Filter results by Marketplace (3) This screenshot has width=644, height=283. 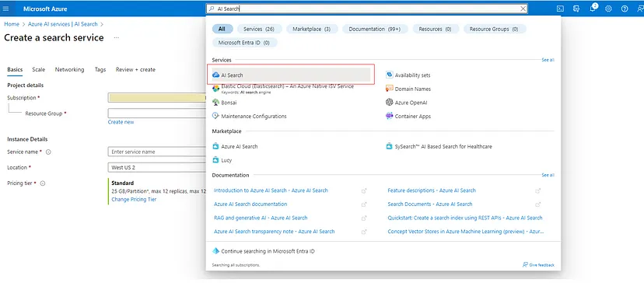click(312, 30)
